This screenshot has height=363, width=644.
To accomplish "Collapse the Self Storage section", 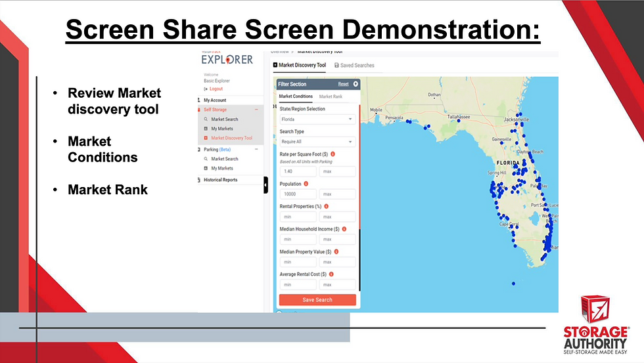I will pos(256,110).
